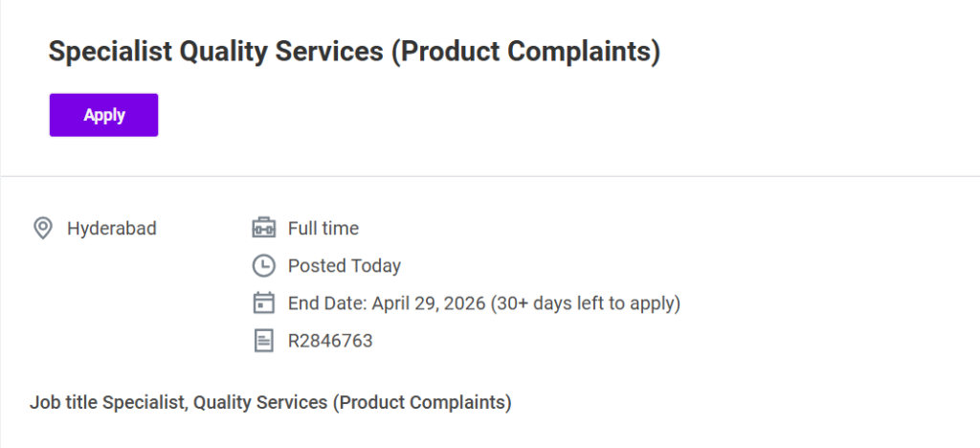Click the calendar icon beside End Date
980x448 pixels.
[263, 303]
